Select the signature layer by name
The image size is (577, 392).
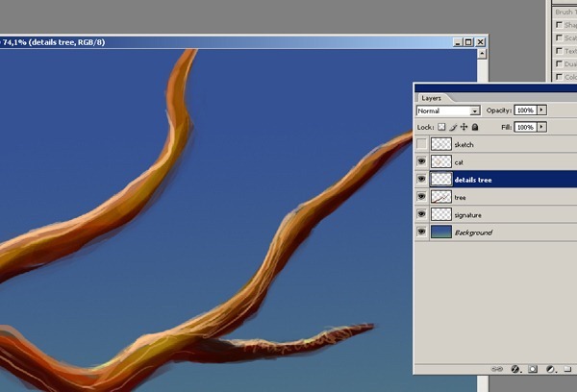468,214
